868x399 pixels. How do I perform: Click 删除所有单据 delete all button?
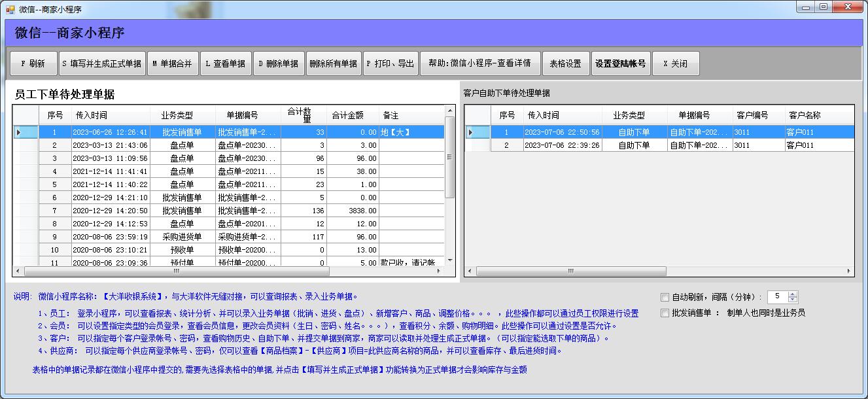coord(333,63)
